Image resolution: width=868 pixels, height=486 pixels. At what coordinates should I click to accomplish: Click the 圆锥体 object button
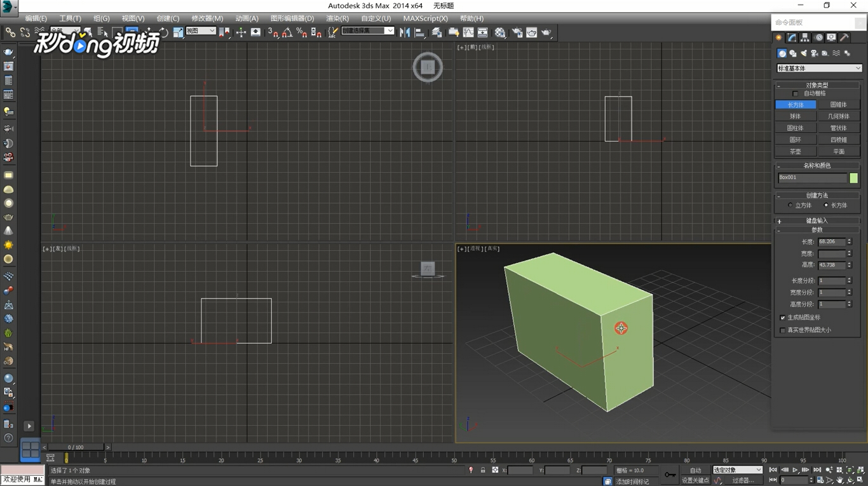tap(839, 105)
